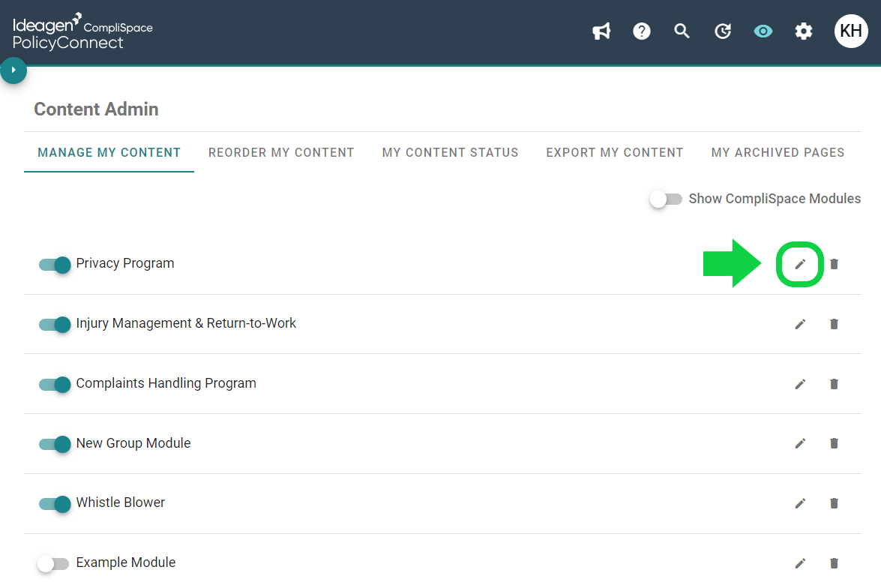
Task: Click the Privacy Program module name
Action: pyautogui.click(x=125, y=263)
